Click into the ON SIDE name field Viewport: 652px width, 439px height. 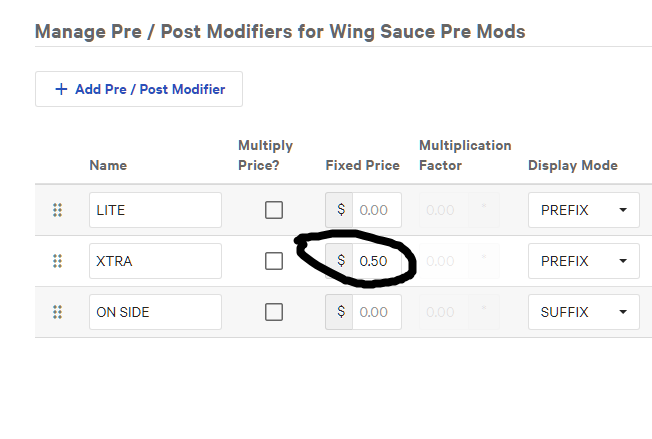pos(155,312)
